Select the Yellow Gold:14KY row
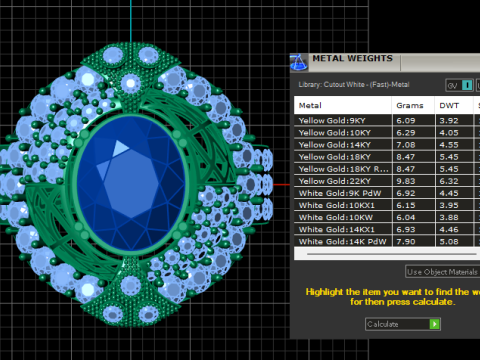The width and height of the screenshot is (480, 360). [x=387, y=145]
